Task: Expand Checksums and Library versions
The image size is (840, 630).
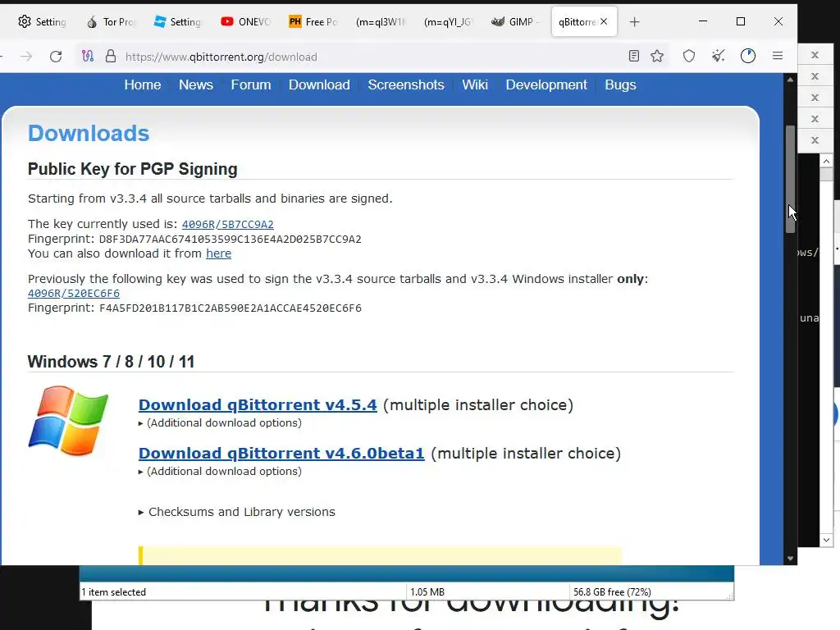Action: click(237, 512)
